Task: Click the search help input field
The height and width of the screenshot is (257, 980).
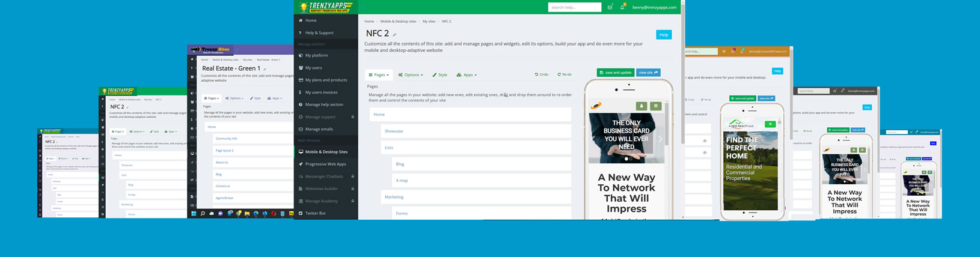Action: [x=574, y=7]
